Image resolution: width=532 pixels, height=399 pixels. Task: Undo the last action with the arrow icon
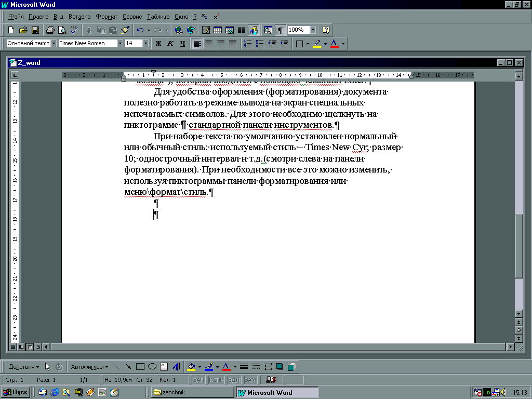tap(140, 30)
